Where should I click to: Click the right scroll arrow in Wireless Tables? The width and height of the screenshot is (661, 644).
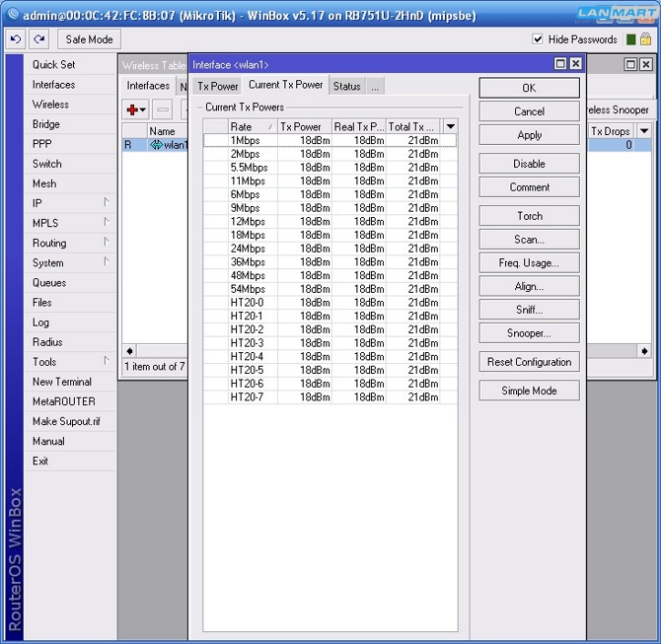pyautogui.click(x=644, y=351)
